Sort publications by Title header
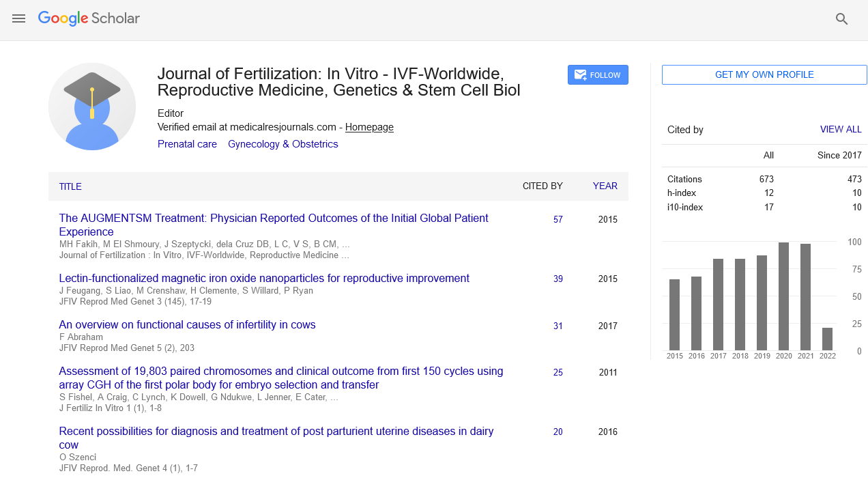868x478 pixels. (70, 186)
